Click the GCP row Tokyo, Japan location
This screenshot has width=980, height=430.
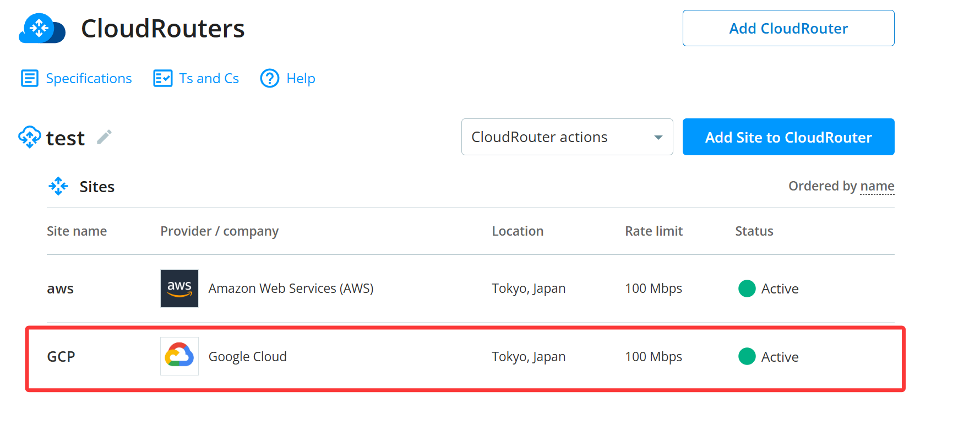click(529, 357)
